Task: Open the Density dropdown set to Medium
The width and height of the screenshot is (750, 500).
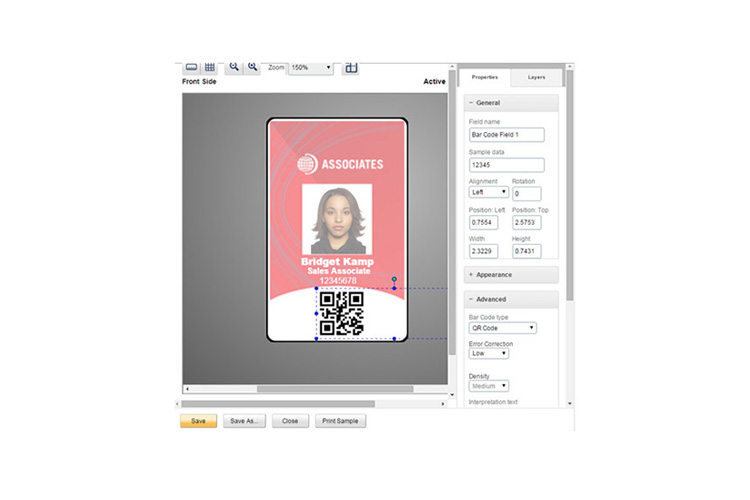Action: point(488,386)
